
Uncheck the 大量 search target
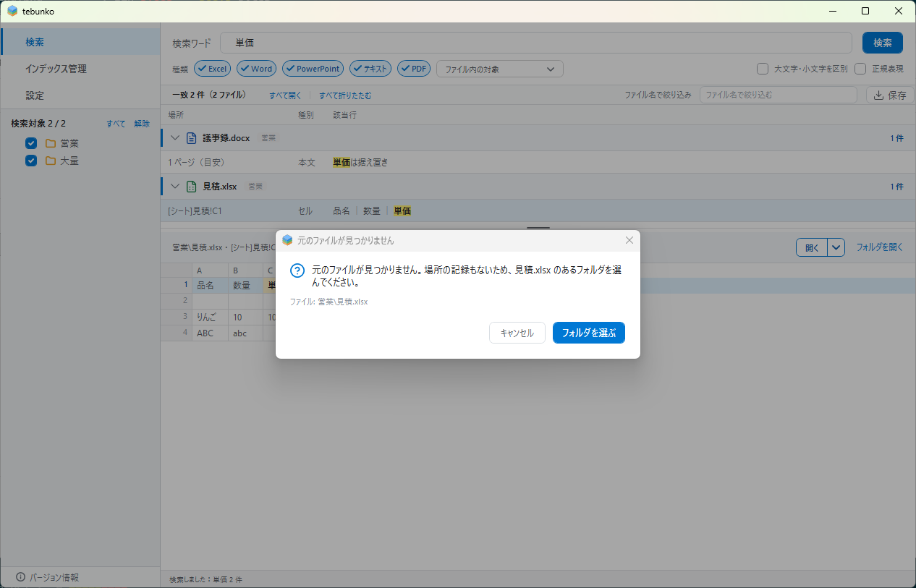31,161
